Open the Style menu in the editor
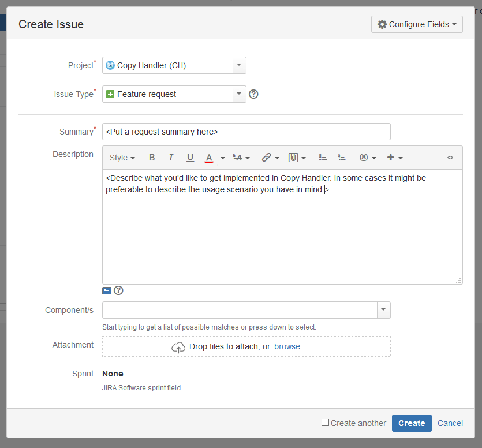 pyautogui.click(x=122, y=157)
